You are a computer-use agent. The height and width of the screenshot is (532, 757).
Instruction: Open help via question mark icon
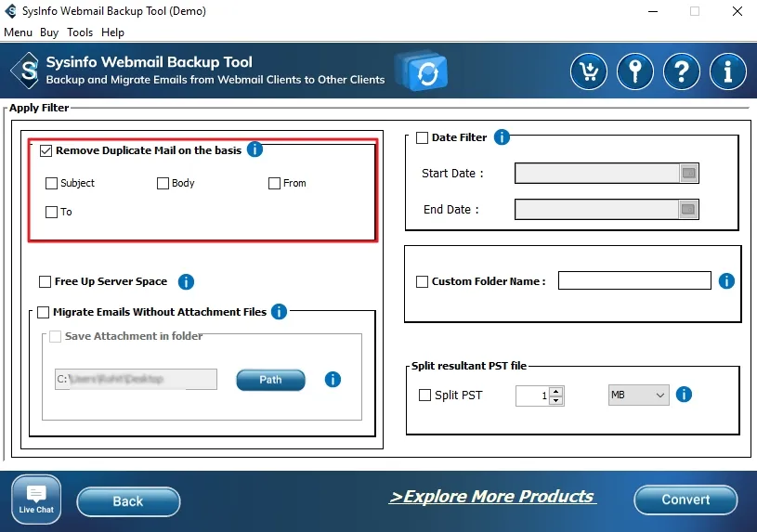[681, 71]
